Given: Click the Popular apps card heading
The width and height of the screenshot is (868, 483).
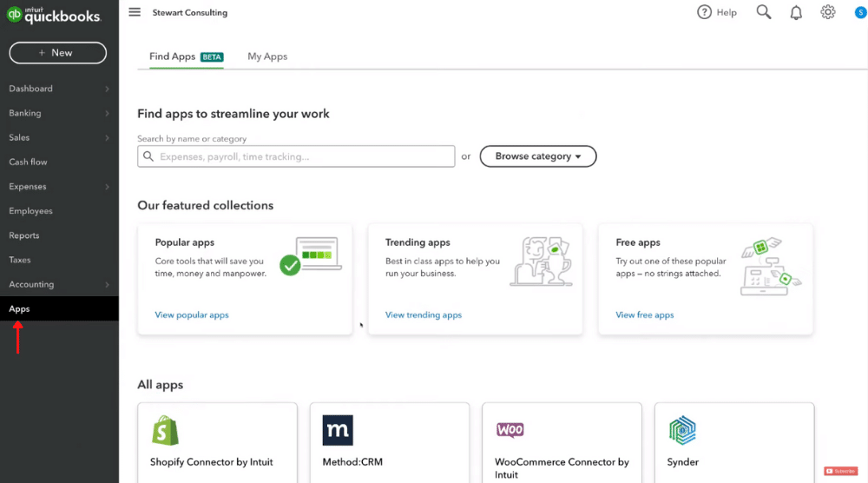Looking at the screenshot, I should click(x=185, y=242).
